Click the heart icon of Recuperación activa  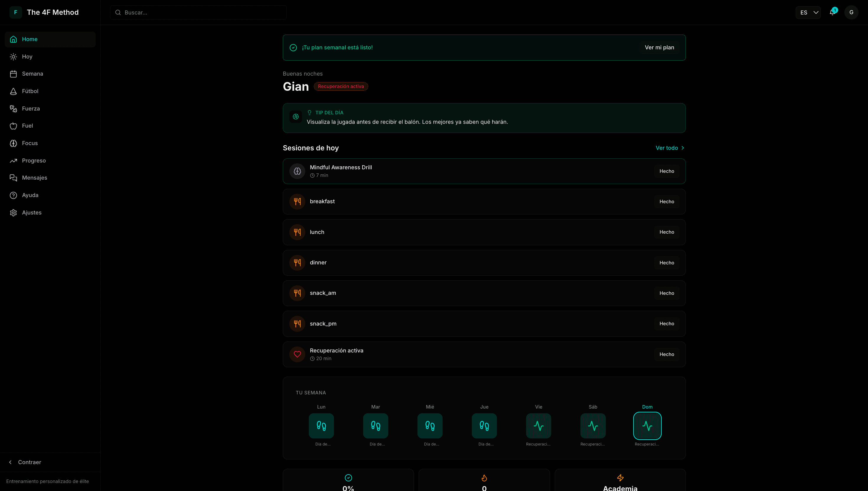pyautogui.click(x=297, y=354)
